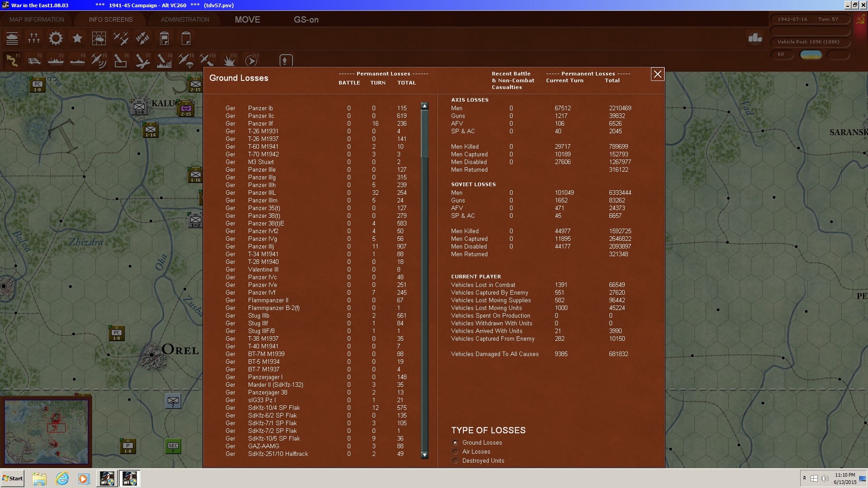This screenshot has width=868, height=488.
Task: Close the Ground Losses window
Action: (x=658, y=74)
